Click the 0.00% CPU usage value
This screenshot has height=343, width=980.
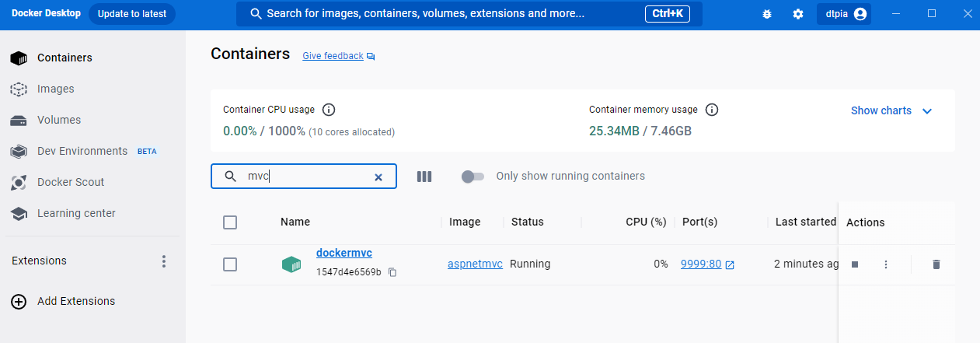(x=239, y=131)
